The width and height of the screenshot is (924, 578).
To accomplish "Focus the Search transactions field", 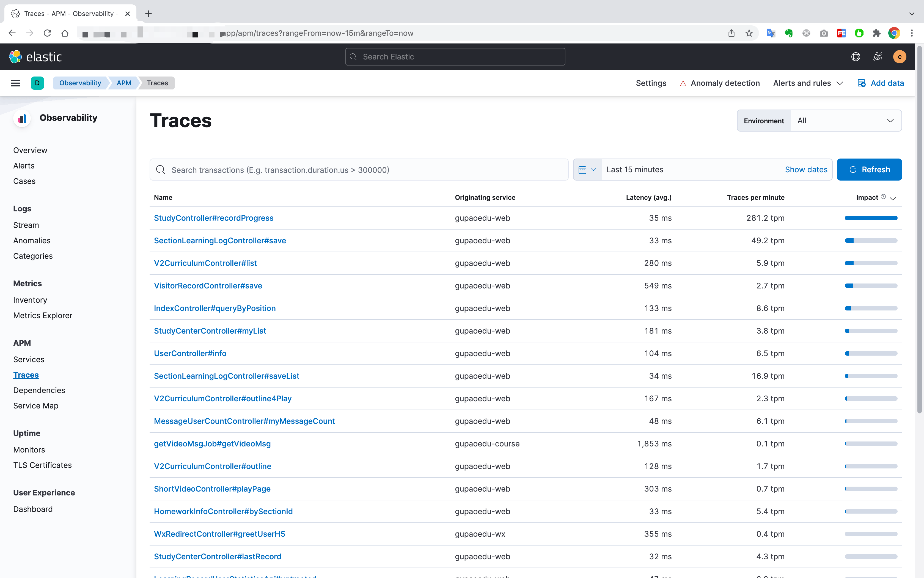I will [x=359, y=170].
